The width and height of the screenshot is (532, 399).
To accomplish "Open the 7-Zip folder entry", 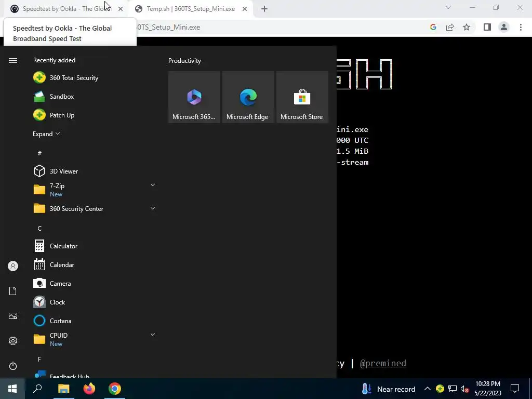I will [94, 190].
